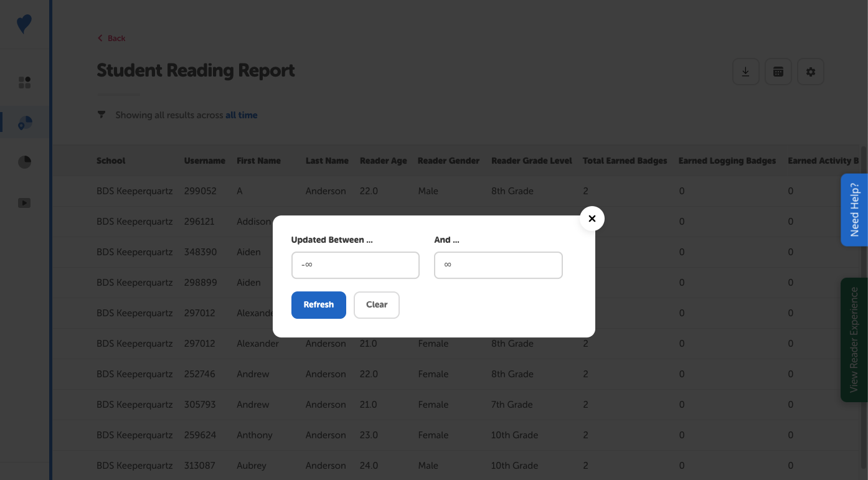Click the Refresh button
Image resolution: width=868 pixels, height=480 pixels.
[318, 304]
